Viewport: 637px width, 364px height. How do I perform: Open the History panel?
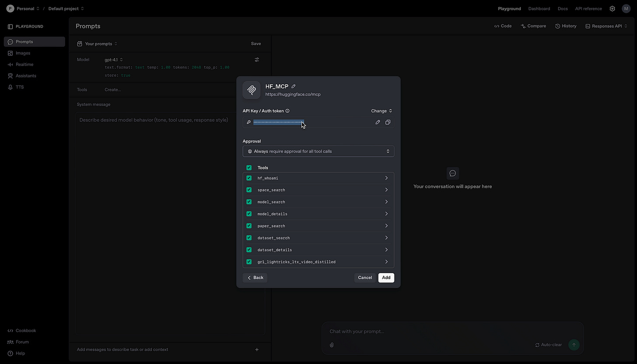tap(566, 26)
